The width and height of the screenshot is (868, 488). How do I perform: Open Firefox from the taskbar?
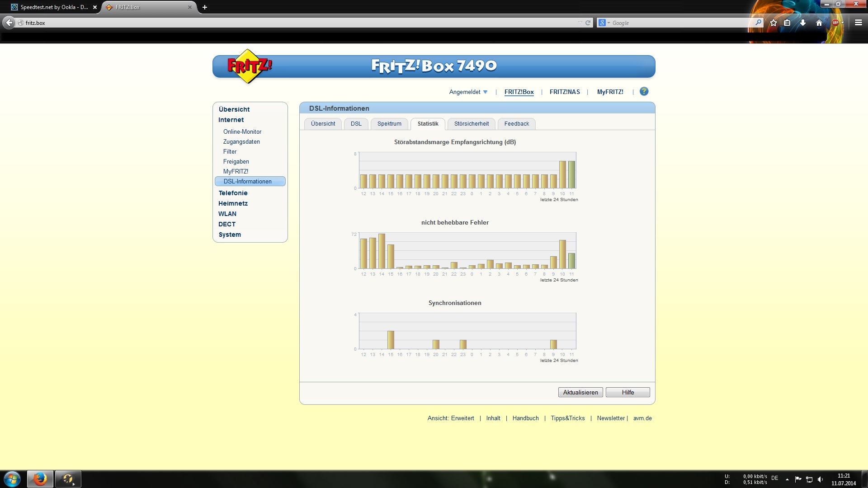pos(40,479)
